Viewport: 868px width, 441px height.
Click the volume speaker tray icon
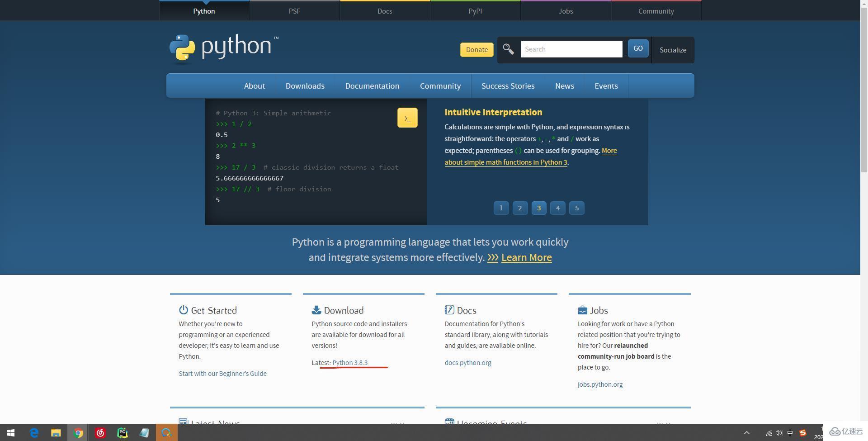coord(779,433)
